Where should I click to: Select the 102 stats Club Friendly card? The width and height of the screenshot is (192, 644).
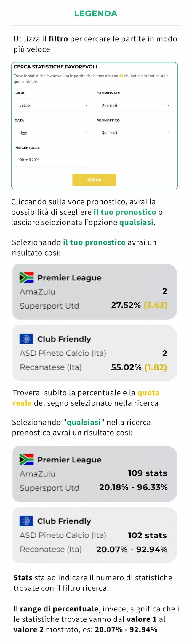click(95, 535)
